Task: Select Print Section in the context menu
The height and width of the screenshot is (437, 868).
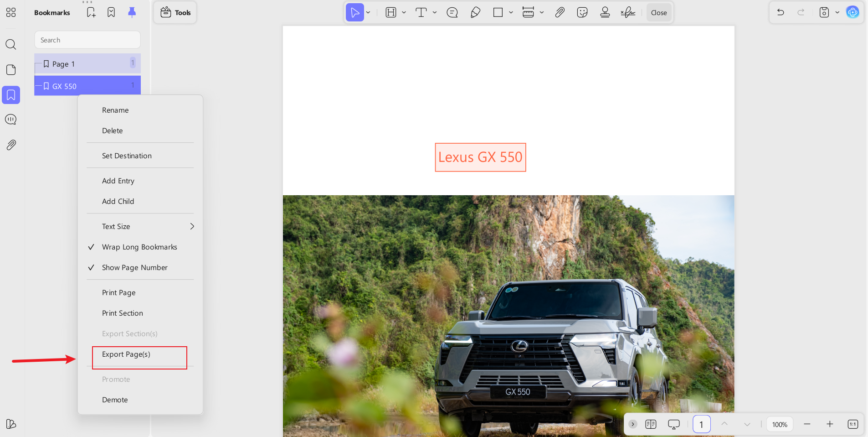Action: pos(122,313)
